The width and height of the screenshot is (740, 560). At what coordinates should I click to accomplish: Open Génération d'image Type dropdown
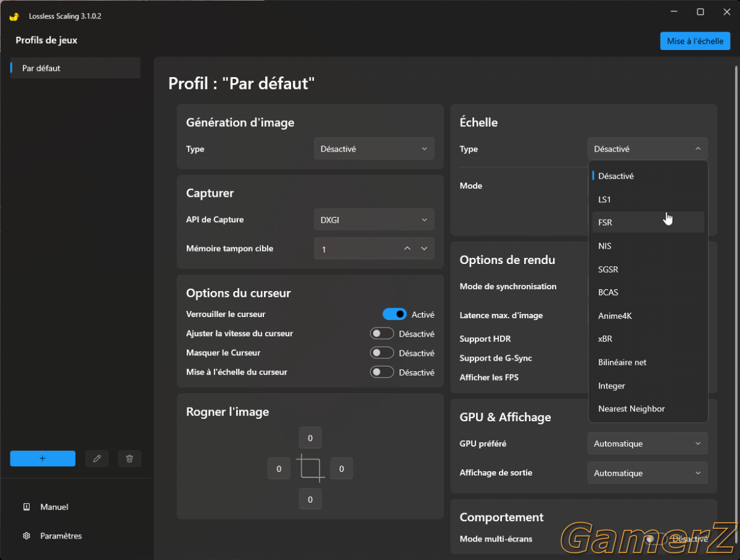(x=374, y=149)
